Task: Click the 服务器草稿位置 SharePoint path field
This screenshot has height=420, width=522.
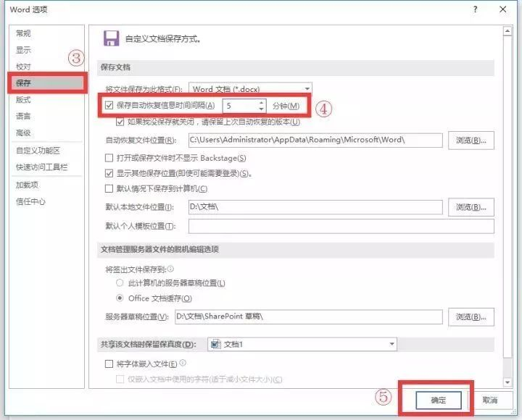Action: coord(309,317)
